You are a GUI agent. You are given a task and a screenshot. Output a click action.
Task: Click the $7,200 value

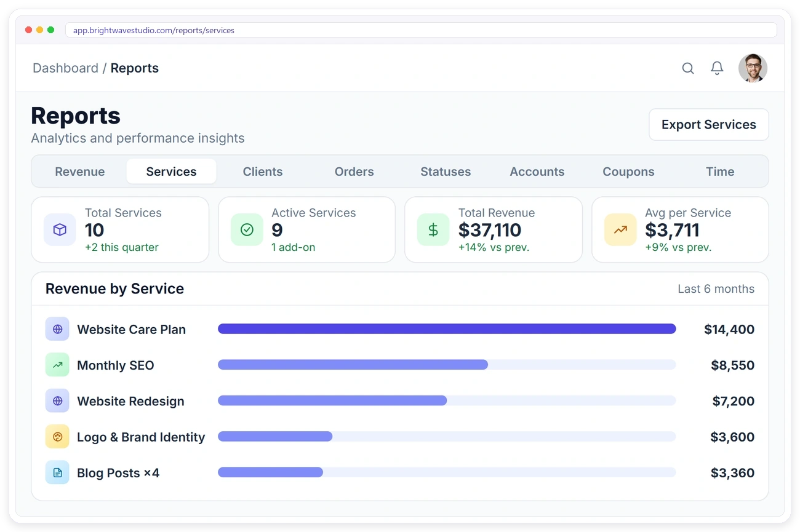click(x=734, y=401)
